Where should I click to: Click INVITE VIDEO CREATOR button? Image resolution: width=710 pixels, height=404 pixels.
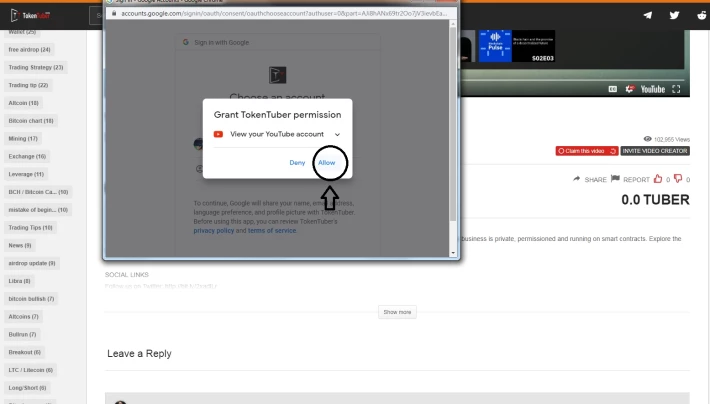coord(655,151)
